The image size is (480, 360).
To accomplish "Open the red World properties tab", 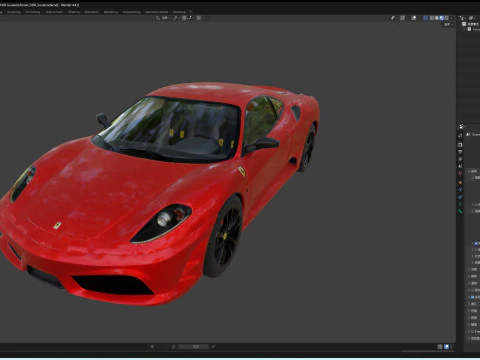I will tap(460, 173).
